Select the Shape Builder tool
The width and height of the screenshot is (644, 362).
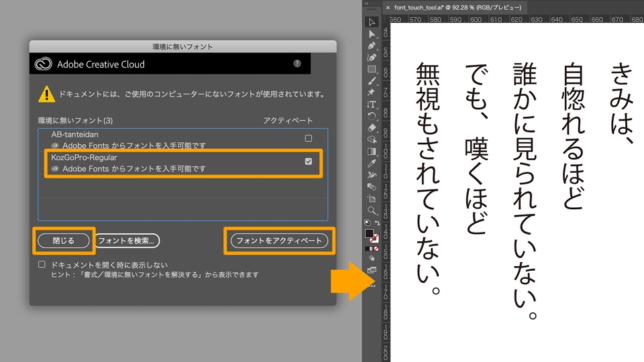(x=372, y=140)
